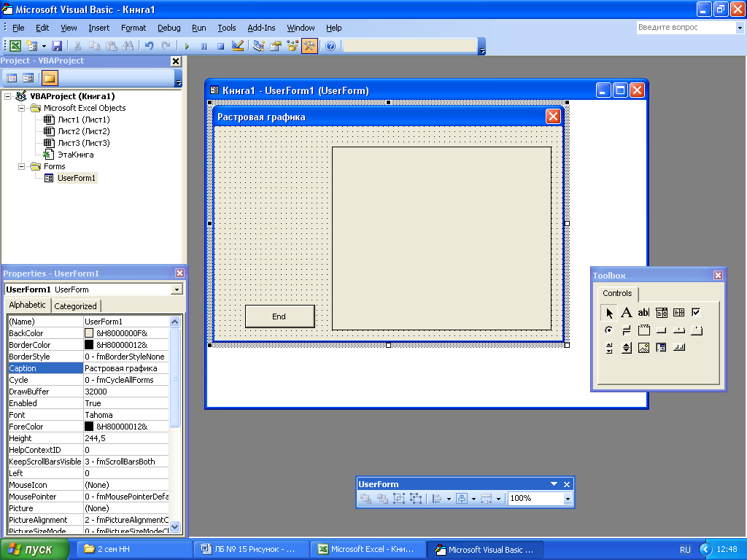Open the Align dropdown arrow in UserForm toolbar
This screenshot has width=747, height=560.
(449, 499)
